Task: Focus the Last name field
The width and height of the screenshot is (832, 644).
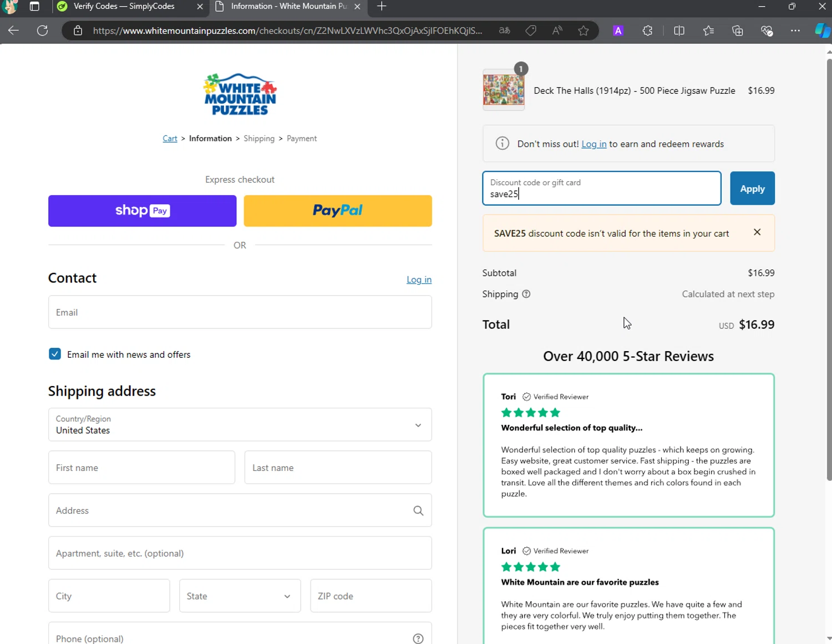Action: pyautogui.click(x=338, y=468)
